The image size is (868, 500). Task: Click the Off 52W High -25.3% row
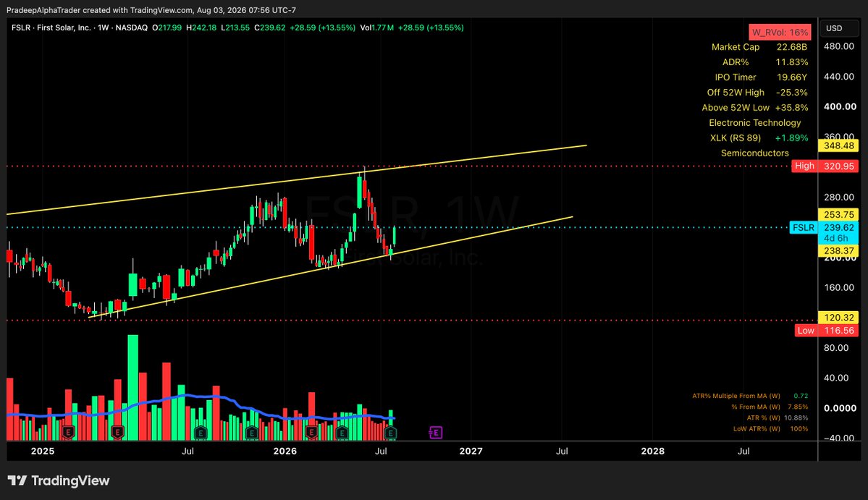tap(757, 93)
